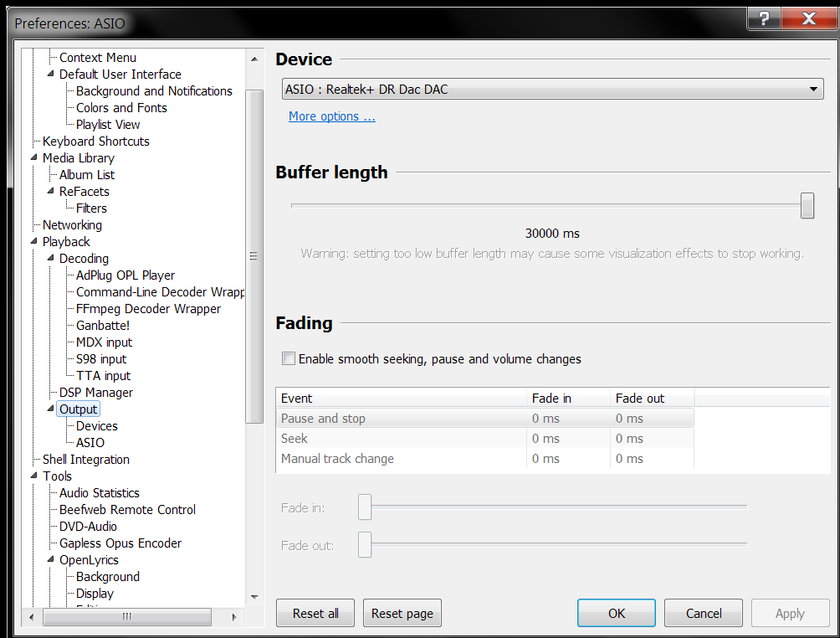
Task: Select the Pause and stop event row
Action: click(x=402, y=419)
